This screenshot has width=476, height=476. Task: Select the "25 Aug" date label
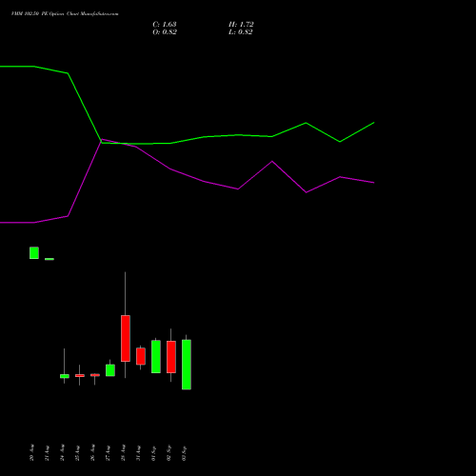click(x=77, y=452)
